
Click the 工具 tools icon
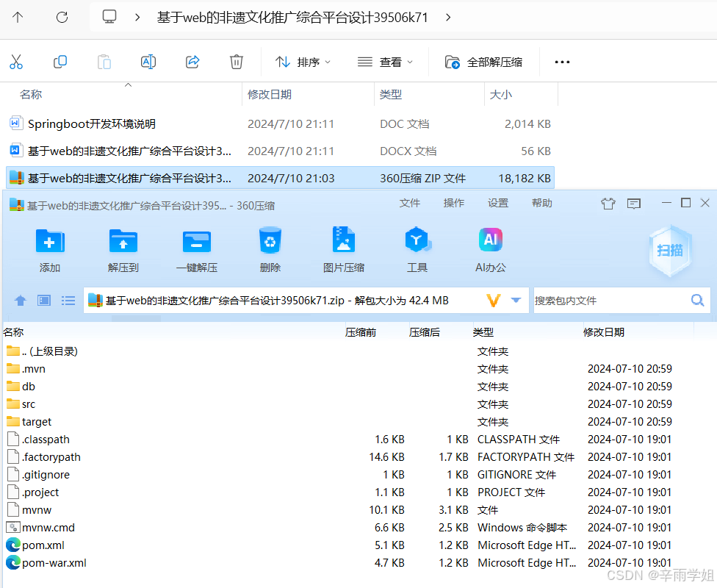click(417, 250)
